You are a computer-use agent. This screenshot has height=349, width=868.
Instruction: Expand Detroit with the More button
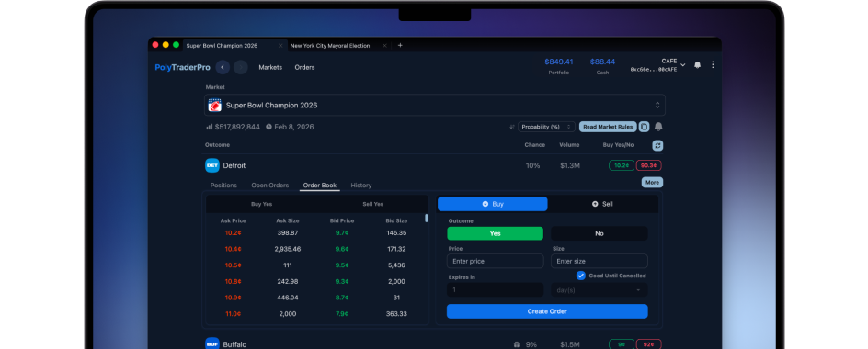coord(652,183)
